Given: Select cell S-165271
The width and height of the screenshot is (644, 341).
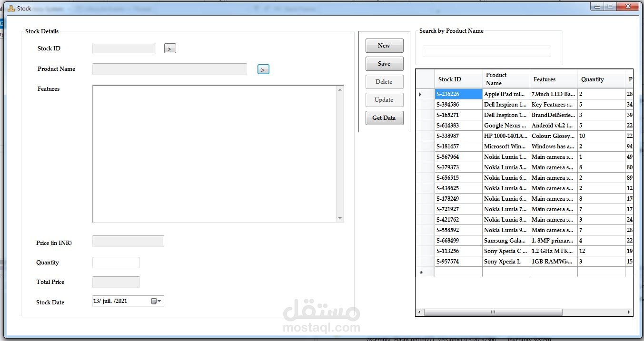Looking at the screenshot, I should [x=458, y=115].
